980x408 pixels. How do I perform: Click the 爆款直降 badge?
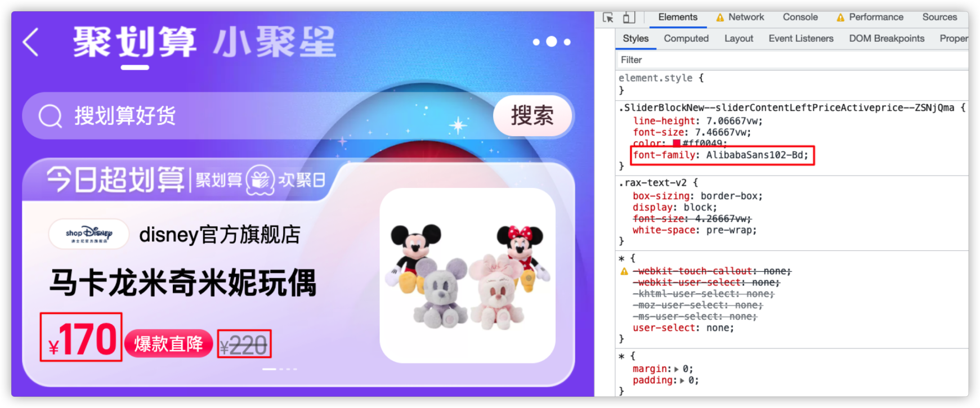point(168,343)
